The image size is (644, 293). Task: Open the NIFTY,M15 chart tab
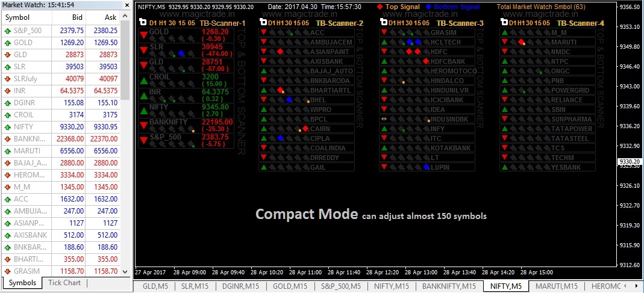[392, 286]
